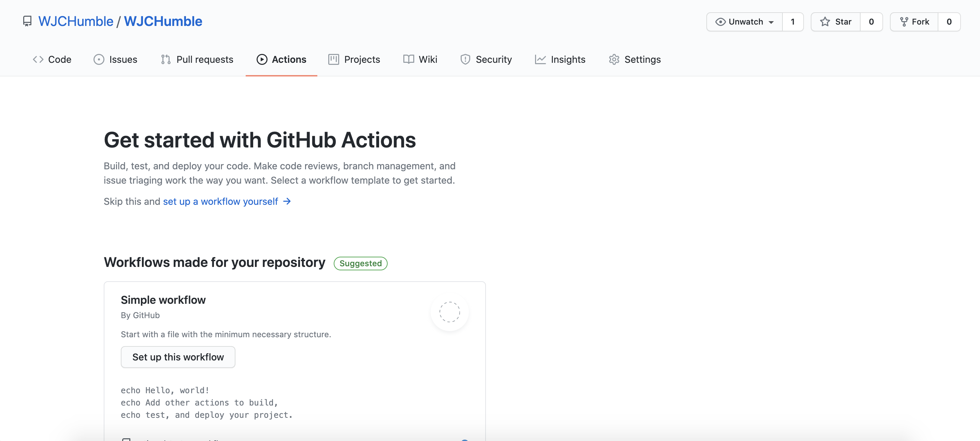Open the Wiki tab
The image size is (980, 441).
(420, 59)
